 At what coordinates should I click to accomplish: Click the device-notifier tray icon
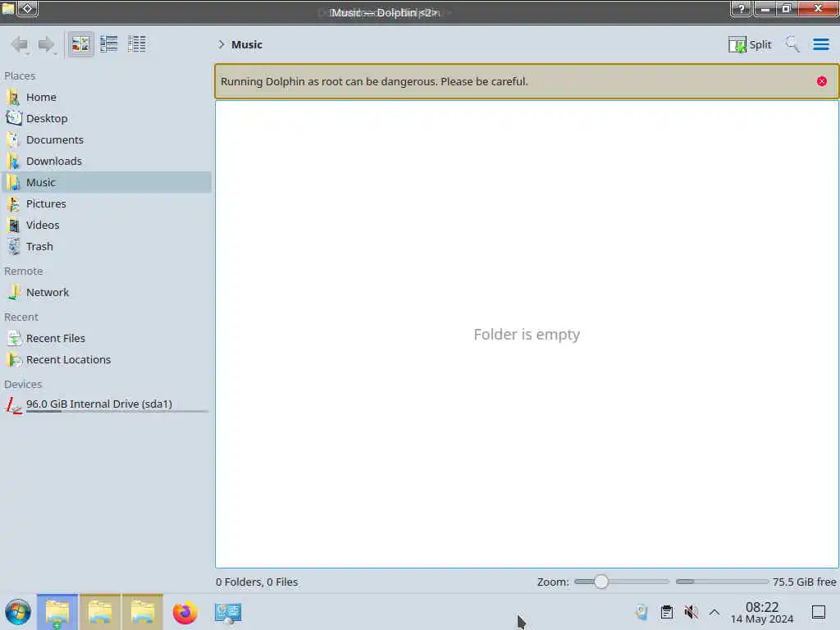(x=641, y=612)
